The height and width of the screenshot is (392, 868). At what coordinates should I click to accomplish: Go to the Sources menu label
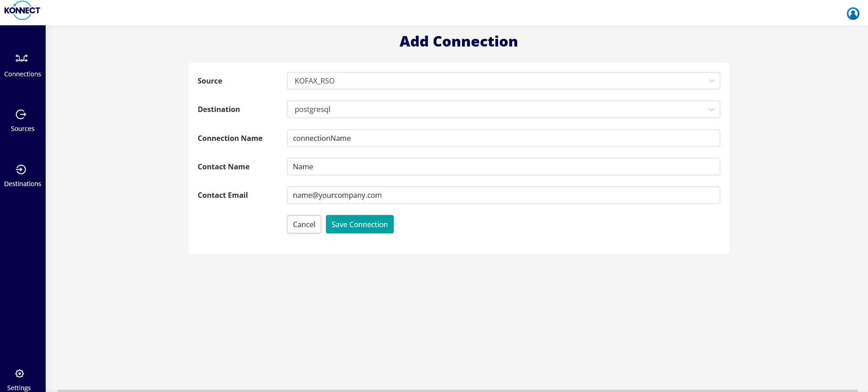point(23,129)
